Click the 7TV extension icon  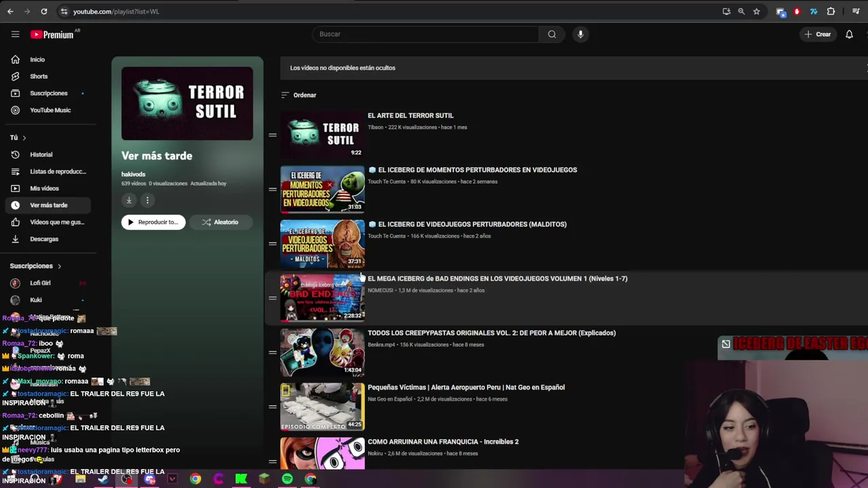coord(814,12)
